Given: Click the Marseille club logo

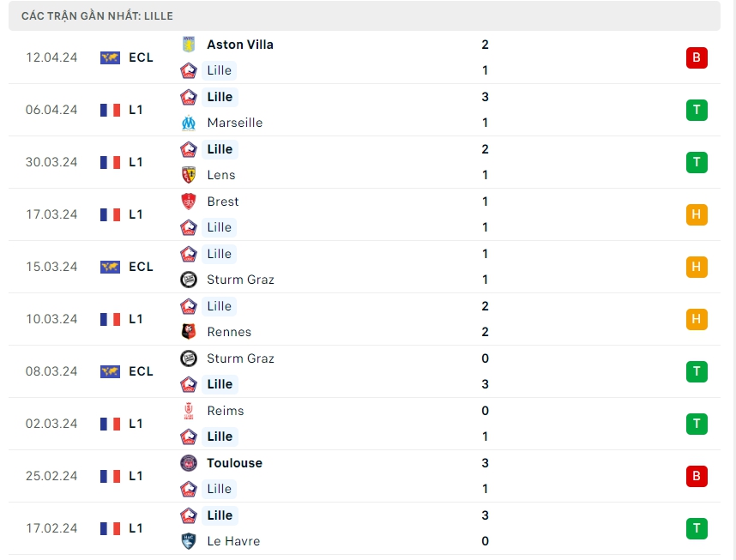Looking at the screenshot, I should click(189, 123).
